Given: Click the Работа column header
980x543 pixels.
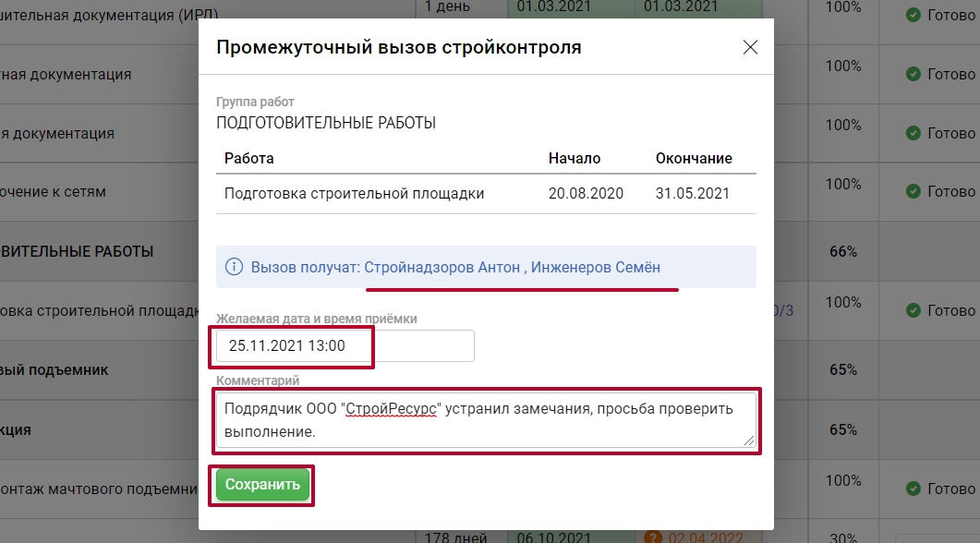Looking at the screenshot, I should click(x=249, y=158).
